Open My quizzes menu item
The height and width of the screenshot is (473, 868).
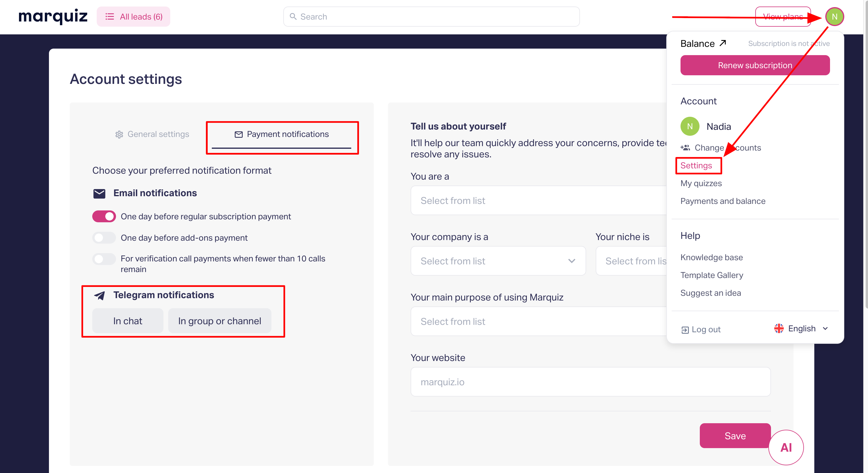tap(701, 183)
